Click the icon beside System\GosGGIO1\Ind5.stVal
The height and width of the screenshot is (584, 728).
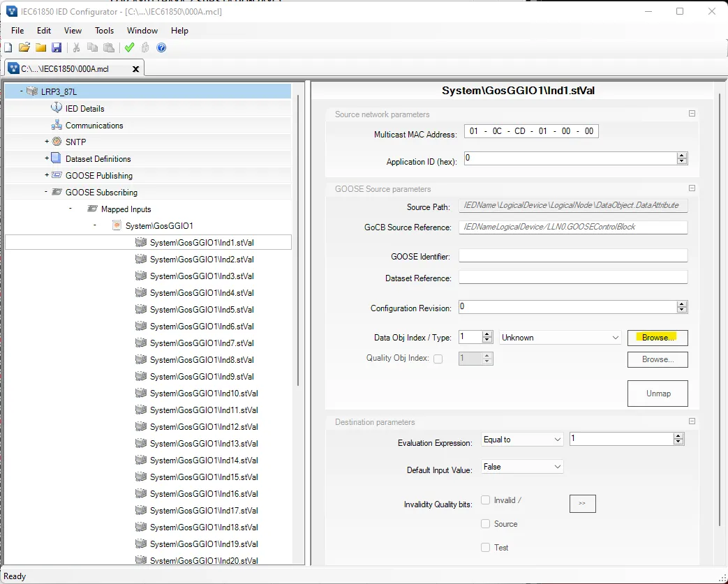(141, 309)
